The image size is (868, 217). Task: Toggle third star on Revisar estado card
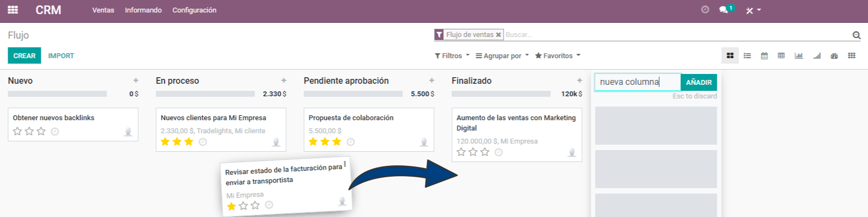(x=255, y=205)
